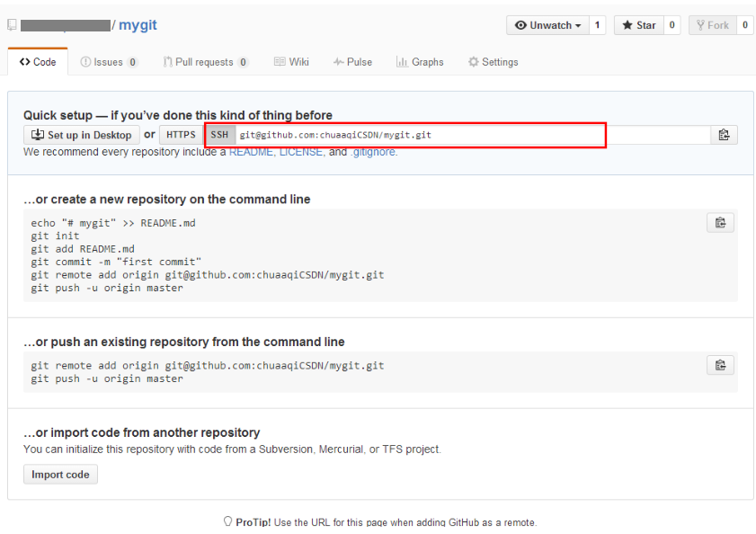Copy the SSH clone URL to clipboard
Screen dimensions: 756x534
pos(724,135)
